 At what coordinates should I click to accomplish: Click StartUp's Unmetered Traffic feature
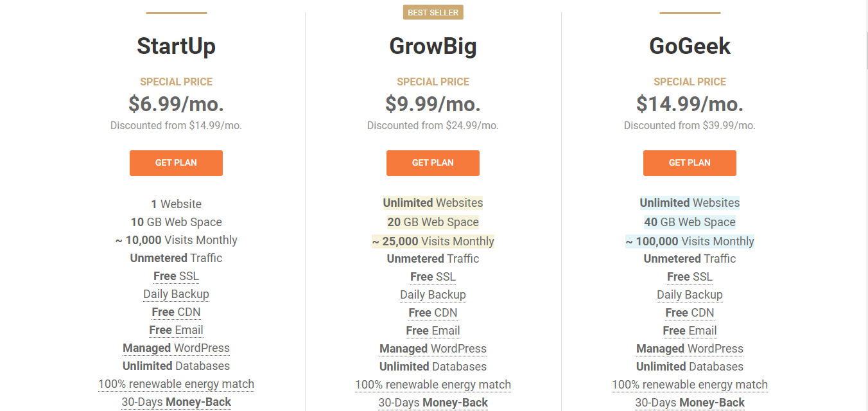tap(176, 258)
